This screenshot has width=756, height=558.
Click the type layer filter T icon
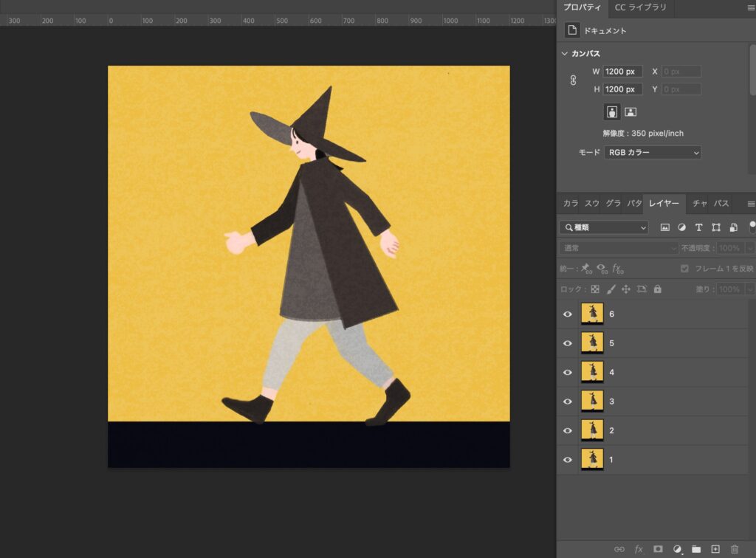pos(698,227)
